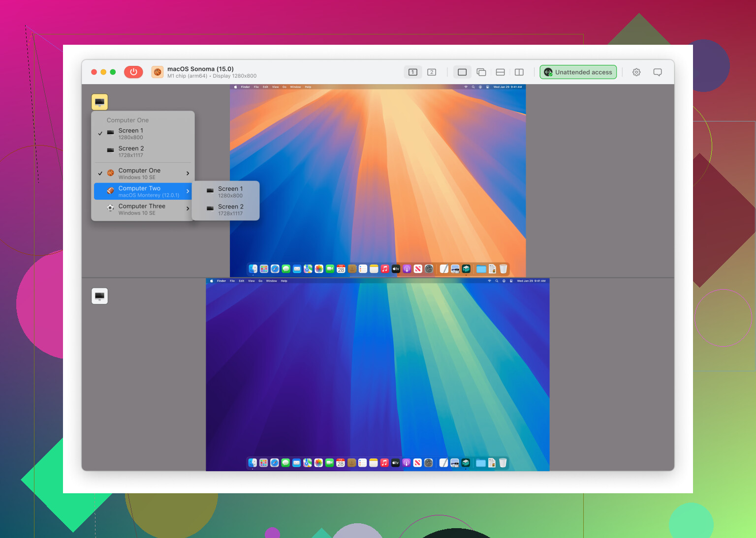Select the single-window layout button

pos(462,72)
